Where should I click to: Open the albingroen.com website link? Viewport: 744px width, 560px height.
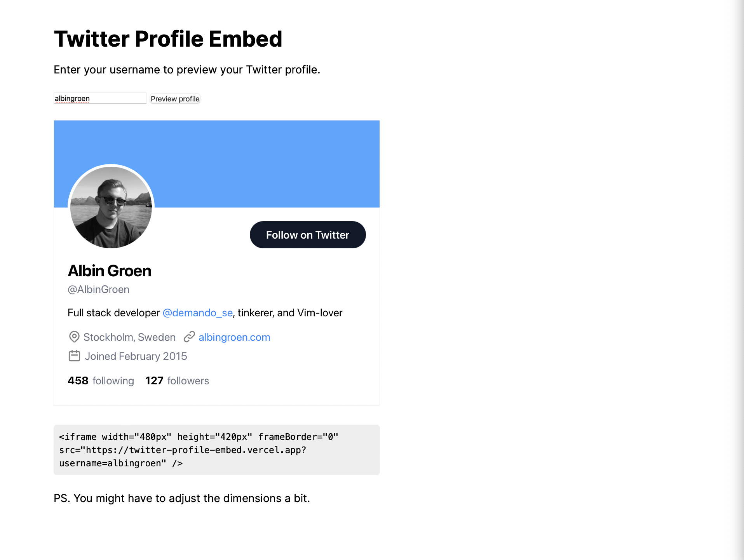pyautogui.click(x=234, y=337)
